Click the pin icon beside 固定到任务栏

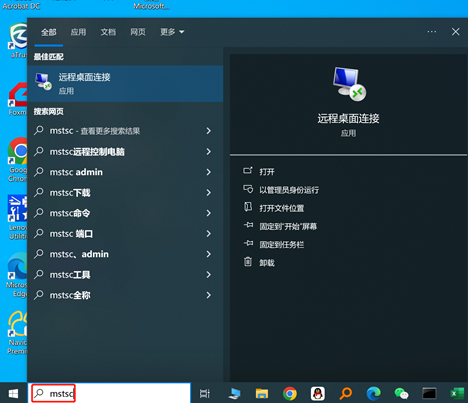248,244
